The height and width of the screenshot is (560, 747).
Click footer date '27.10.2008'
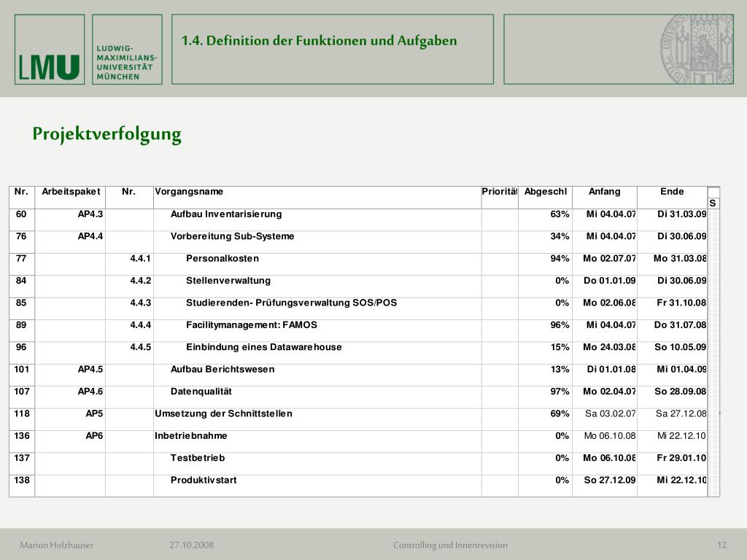click(192, 545)
